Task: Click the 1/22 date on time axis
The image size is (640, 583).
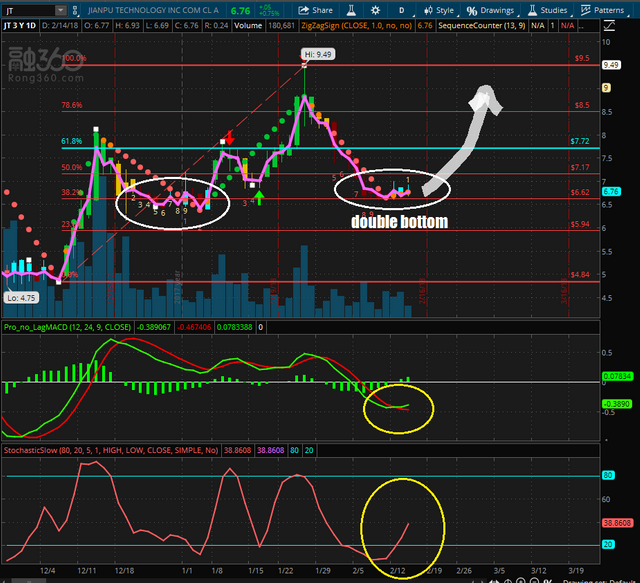Action: (285, 571)
